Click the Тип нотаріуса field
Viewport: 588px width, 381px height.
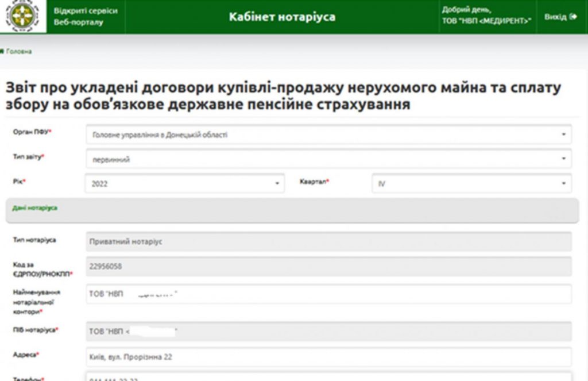point(327,241)
